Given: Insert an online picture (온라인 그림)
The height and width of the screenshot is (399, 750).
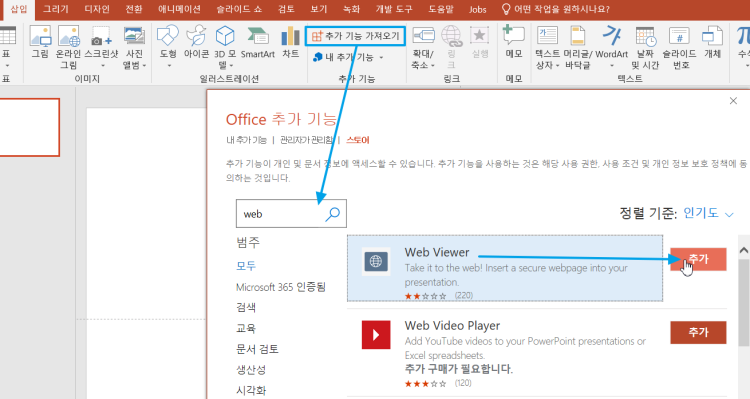Looking at the screenshot, I should pyautogui.click(x=68, y=47).
